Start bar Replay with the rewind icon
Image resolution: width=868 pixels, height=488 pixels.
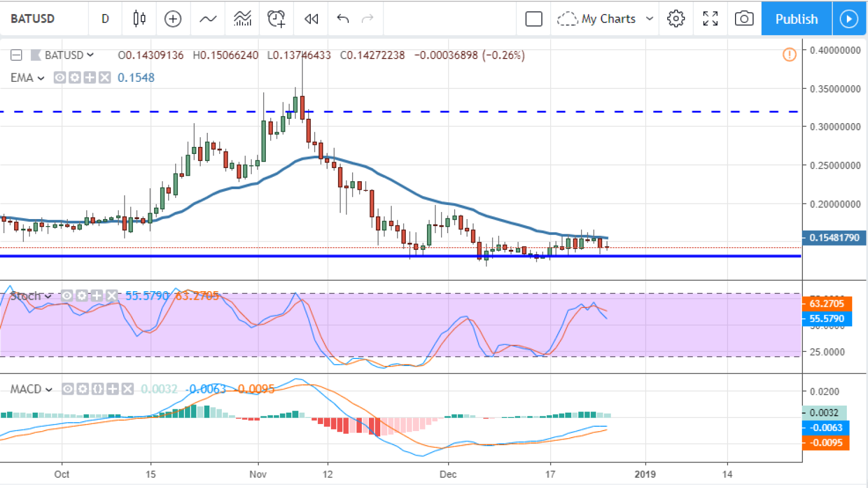click(311, 19)
